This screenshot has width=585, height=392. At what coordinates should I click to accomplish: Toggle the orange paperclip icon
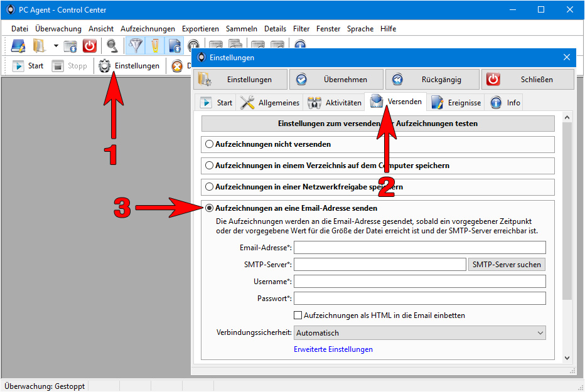[155, 46]
